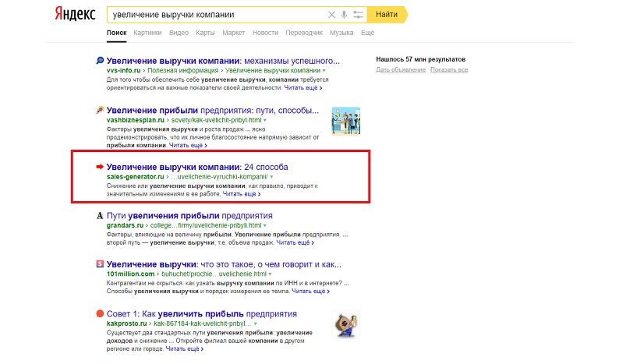Click 'Читать ещё' in vvs-info.ru snippet
This screenshot has height=364, width=619.
[302, 87]
